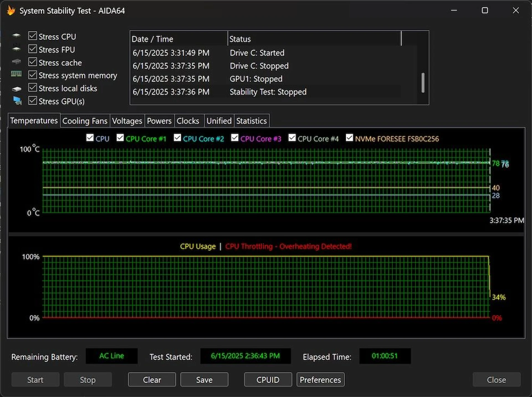Select the Temperatures tab
Viewport: 532px width, 397px height.
click(x=34, y=121)
